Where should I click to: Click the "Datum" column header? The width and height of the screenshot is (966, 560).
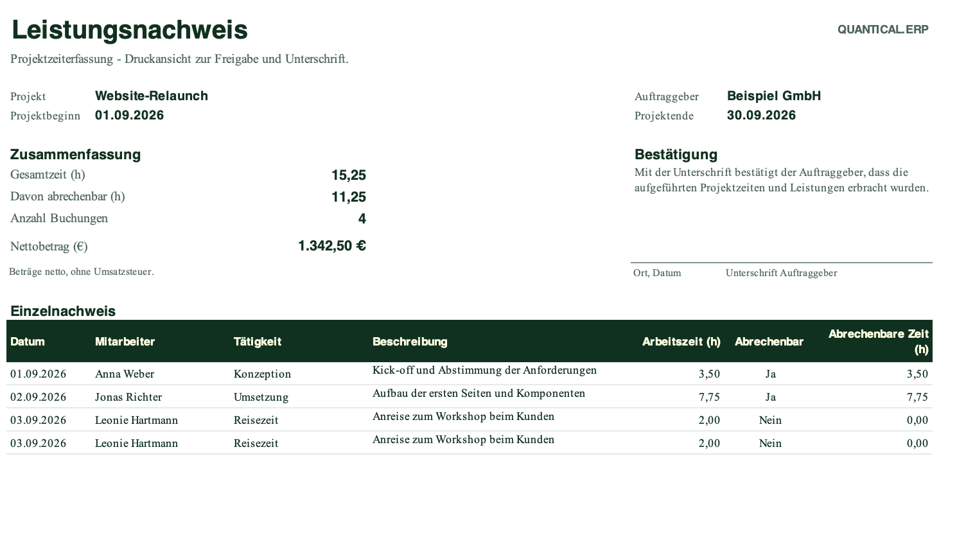point(28,342)
